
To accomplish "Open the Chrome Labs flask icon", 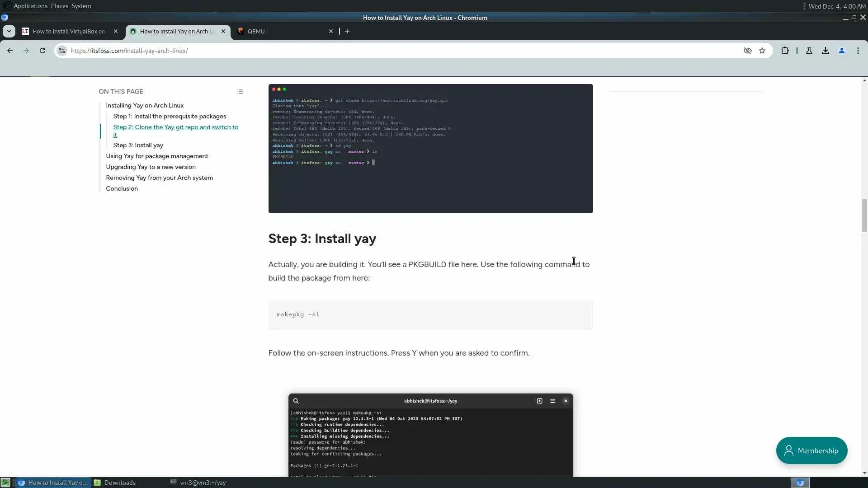I will click(809, 51).
